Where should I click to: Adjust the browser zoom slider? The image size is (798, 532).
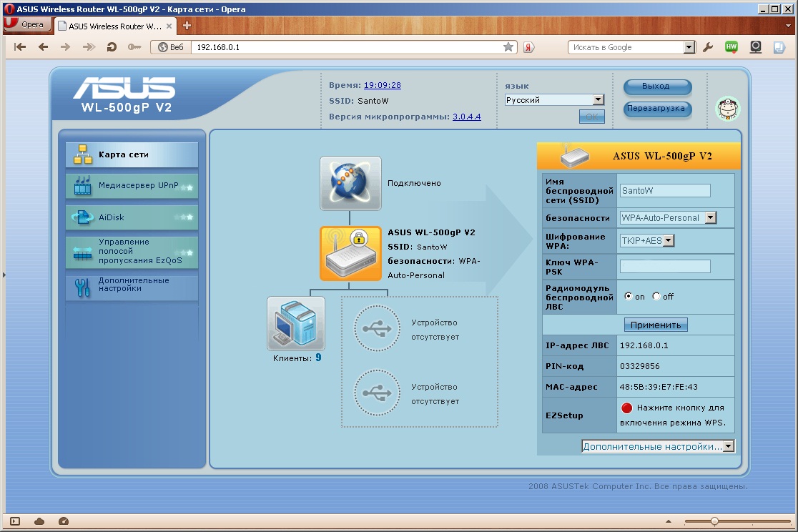coord(714,521)
